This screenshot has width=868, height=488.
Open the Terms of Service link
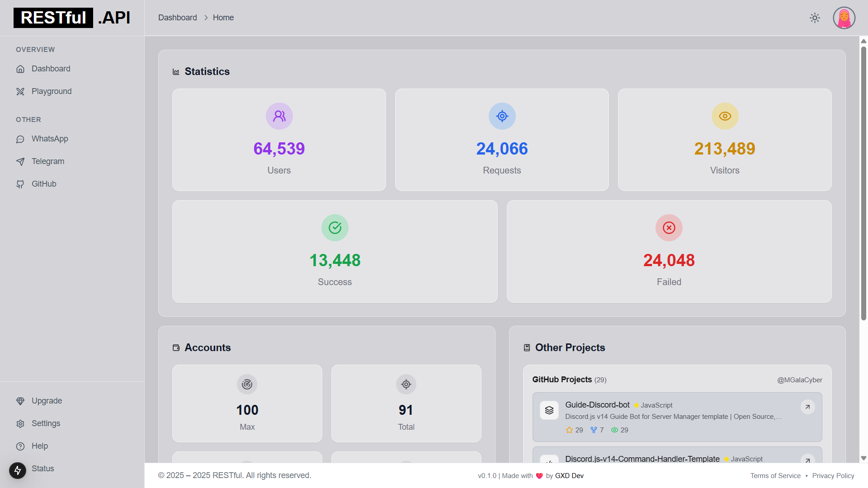point(775,476)
